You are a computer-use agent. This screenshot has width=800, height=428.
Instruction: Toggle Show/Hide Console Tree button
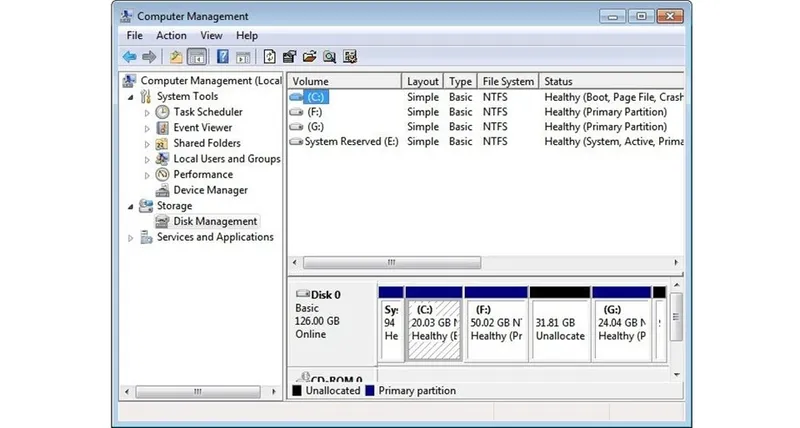pos(197,57)
